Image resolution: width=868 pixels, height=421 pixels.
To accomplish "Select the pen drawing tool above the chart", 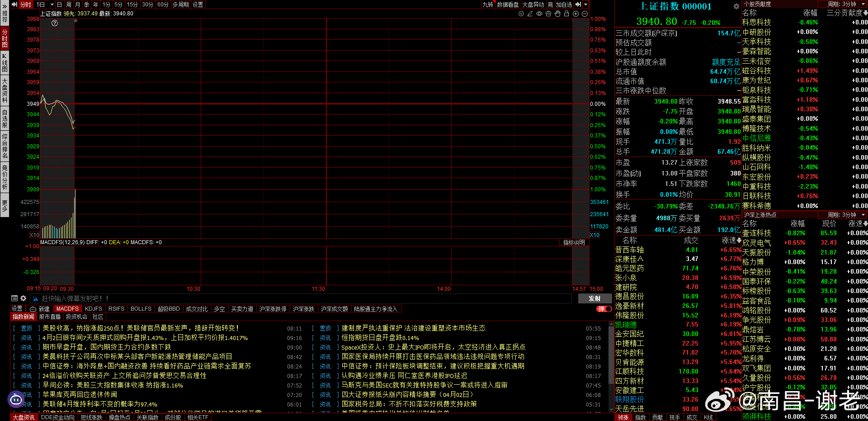I will (530, 14).
